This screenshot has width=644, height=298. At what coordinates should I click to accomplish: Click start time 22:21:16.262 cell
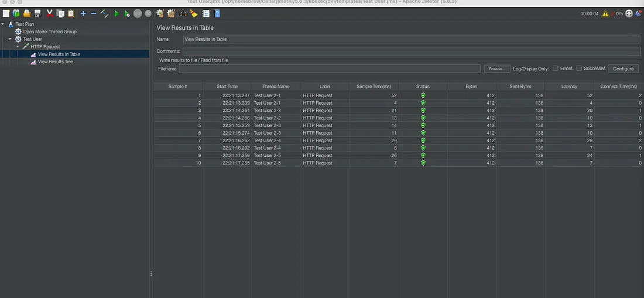(227, 141)
